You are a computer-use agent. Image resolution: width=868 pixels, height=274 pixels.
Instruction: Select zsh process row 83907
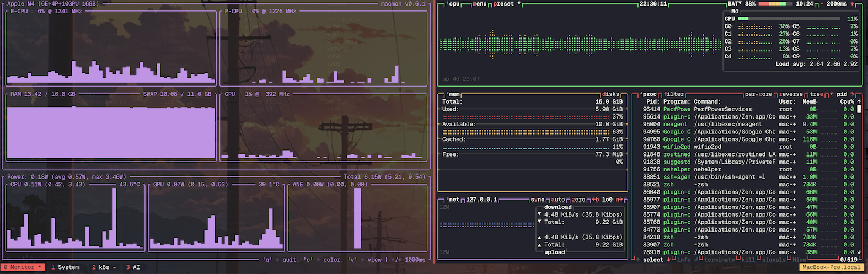click(x=748, y=245)
